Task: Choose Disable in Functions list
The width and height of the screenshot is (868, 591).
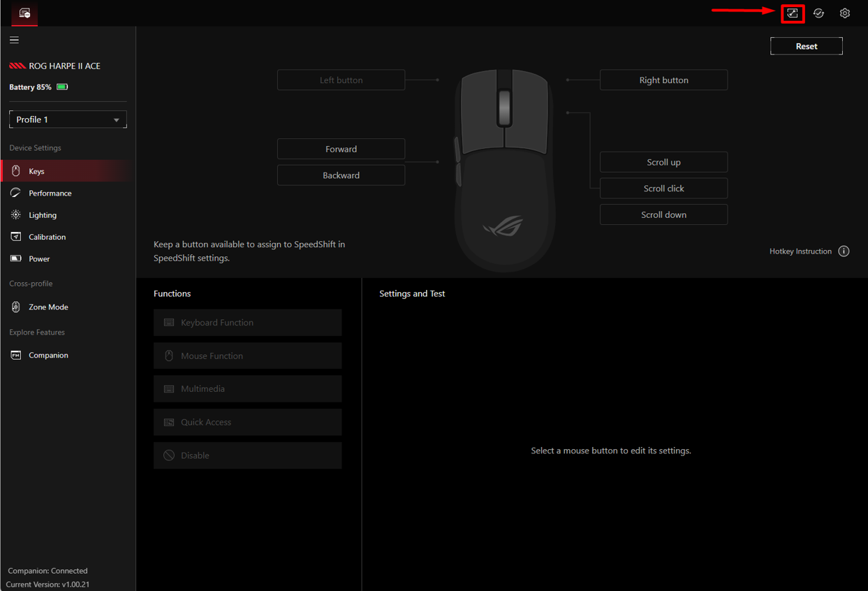Action: click(247, 455)
